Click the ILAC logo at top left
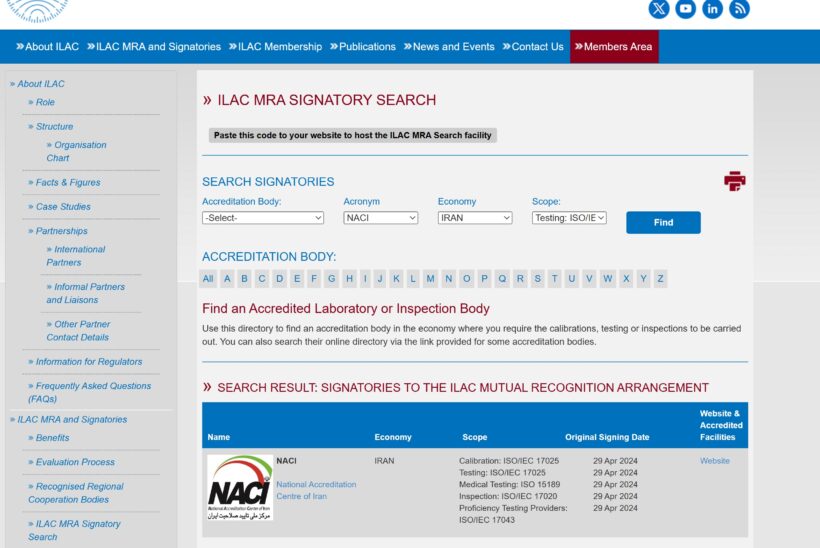This screenshot has height=548, width=820. pyautogui.click(x=37, y=9)
